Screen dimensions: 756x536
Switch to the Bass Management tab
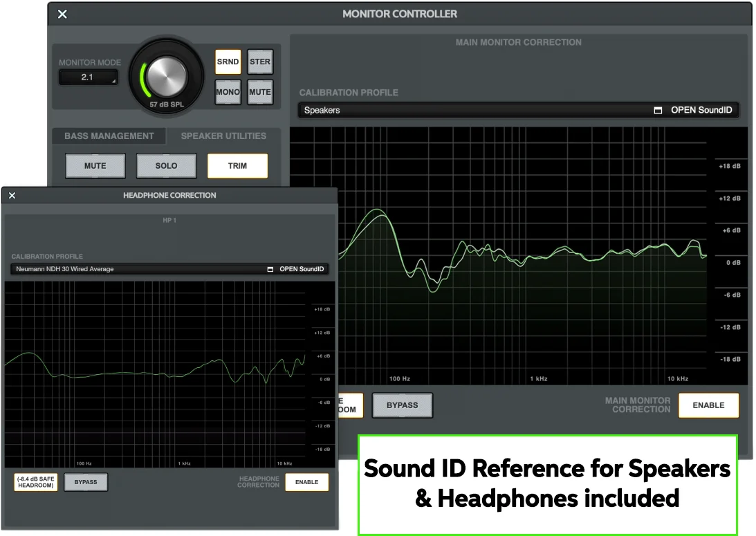pyautogui.click(x=109, y=136)
